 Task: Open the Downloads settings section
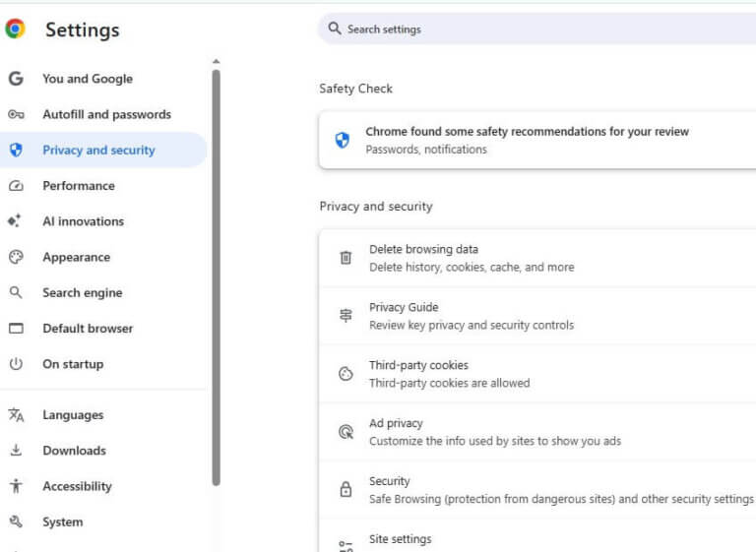click(x=74, y=451)
